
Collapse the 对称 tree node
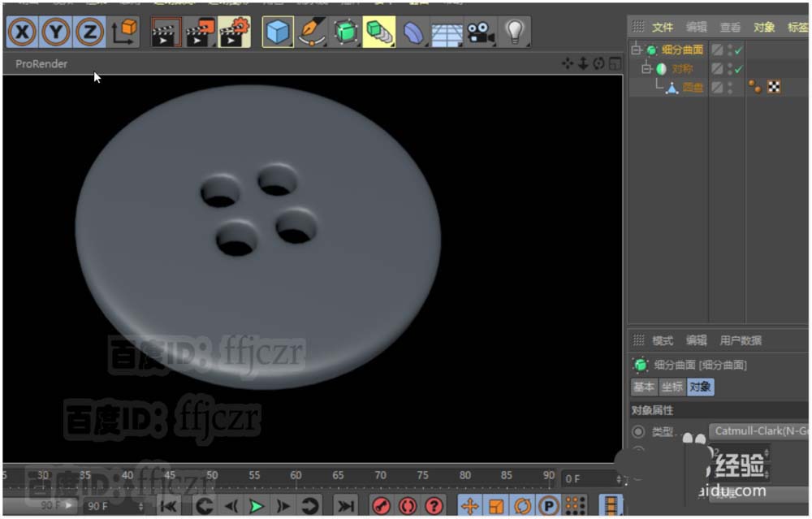click(x=646, y=69)
